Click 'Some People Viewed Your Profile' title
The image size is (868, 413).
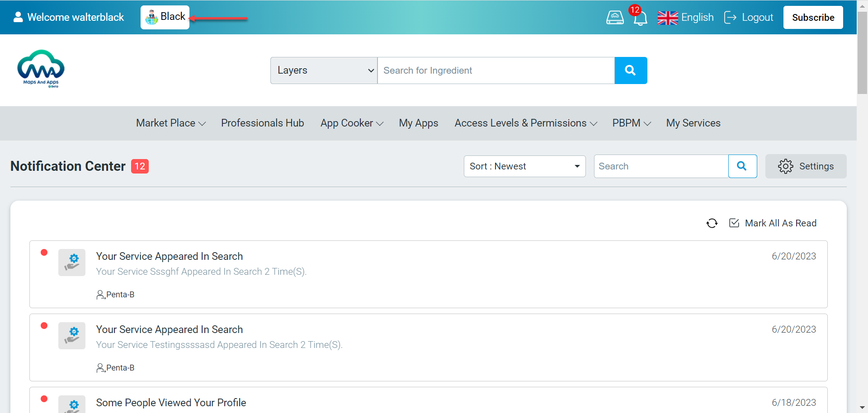tap(171, 403)
